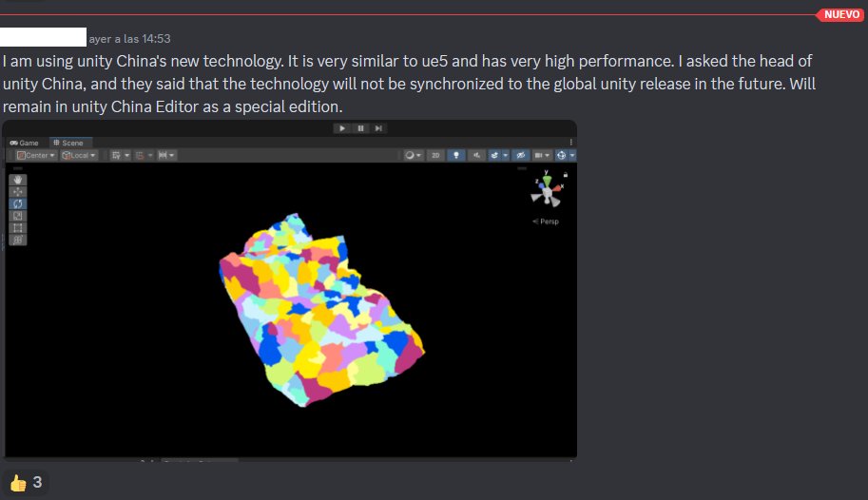
Task: Toggle 2D view mode
Action: point(435,156)
